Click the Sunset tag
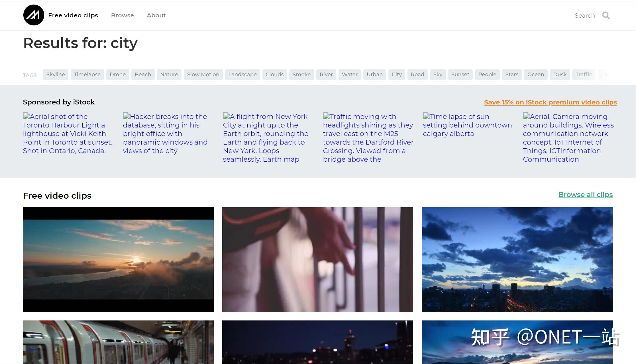This screenshot has width=636, height=364. click(x=460, y=75)
